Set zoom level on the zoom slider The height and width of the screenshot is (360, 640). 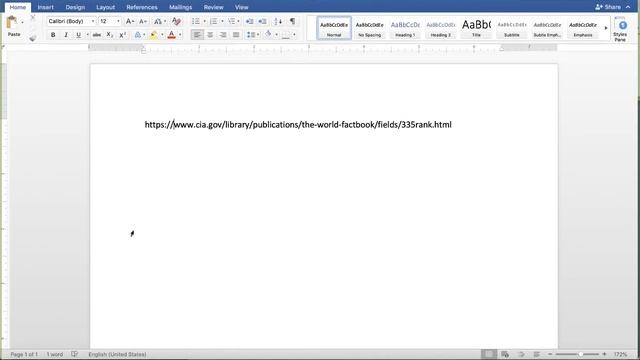(x=577, y=354)
